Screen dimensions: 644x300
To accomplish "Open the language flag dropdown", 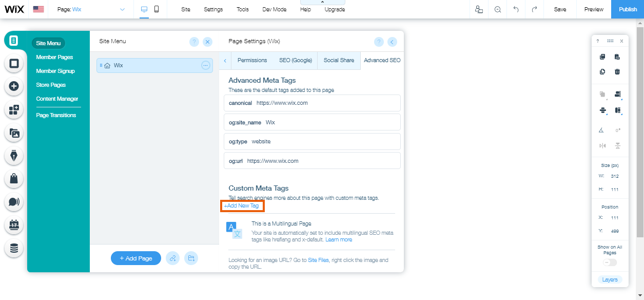I will (38, 9).
